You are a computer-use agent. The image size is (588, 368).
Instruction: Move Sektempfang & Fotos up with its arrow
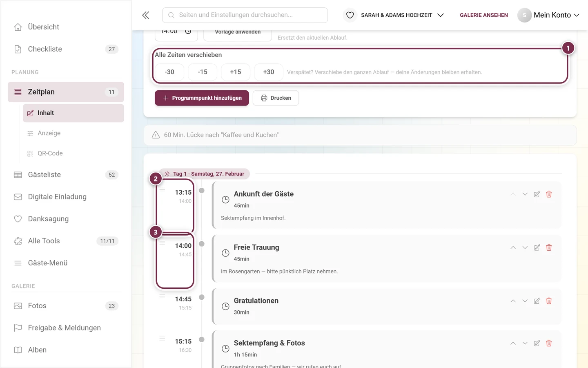(x=513, y=343)
